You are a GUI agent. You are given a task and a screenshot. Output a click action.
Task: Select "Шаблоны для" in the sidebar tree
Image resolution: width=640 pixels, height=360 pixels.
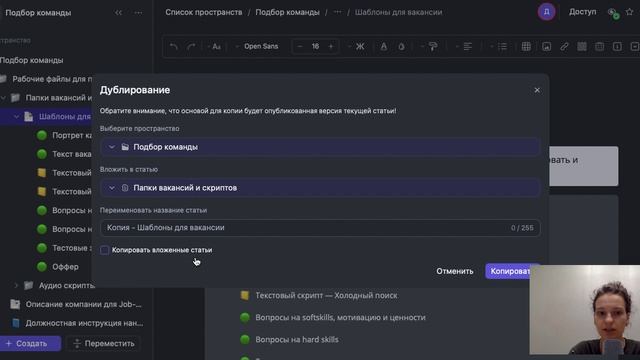[64, 116]
